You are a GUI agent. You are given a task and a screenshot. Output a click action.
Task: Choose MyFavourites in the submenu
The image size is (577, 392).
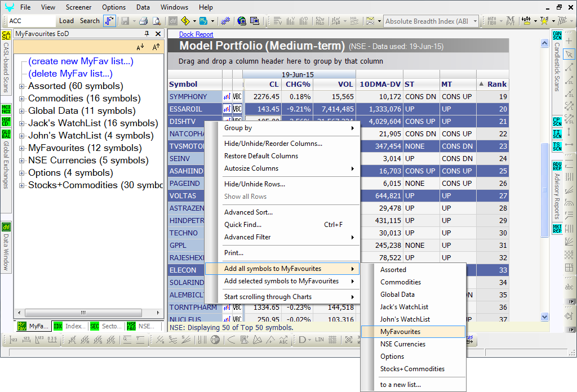(x=413, y=332)
